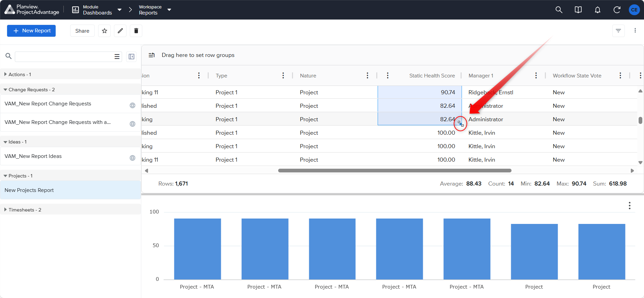Click the horizontal table scrollbar
The image size is (644, 298).
pos(394,171)
